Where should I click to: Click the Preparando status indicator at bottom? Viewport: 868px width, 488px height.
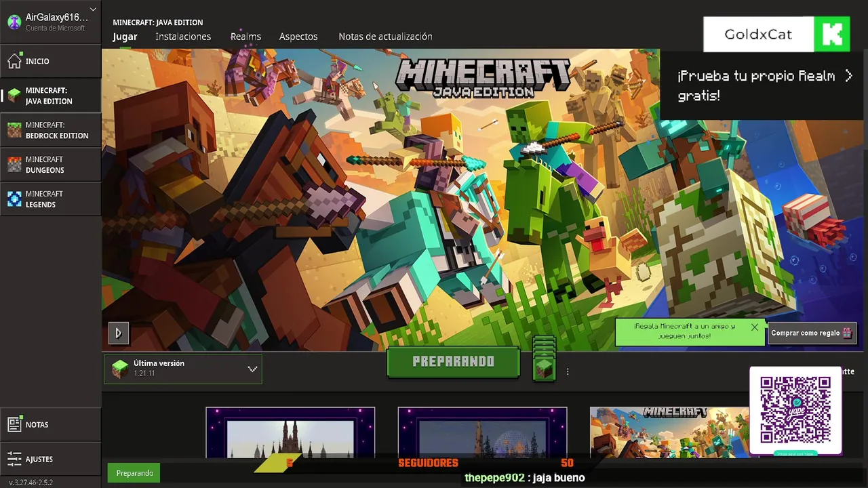[x=134, y=473]
